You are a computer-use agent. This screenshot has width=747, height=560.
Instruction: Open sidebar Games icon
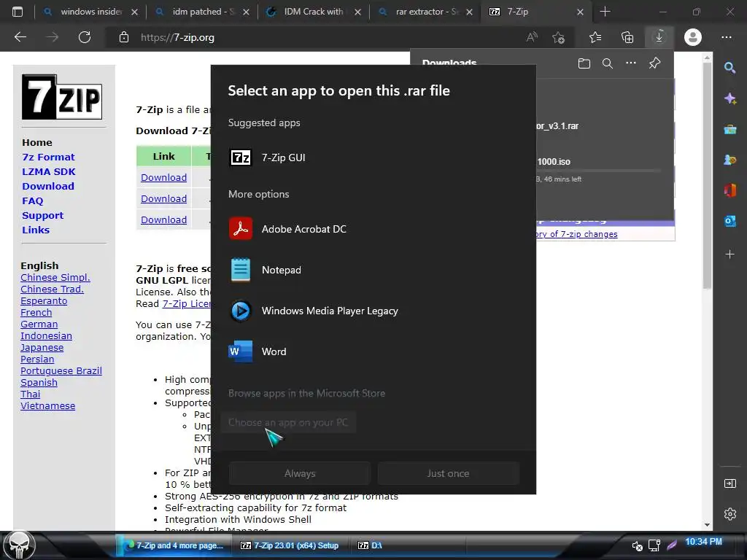point(729,160)
